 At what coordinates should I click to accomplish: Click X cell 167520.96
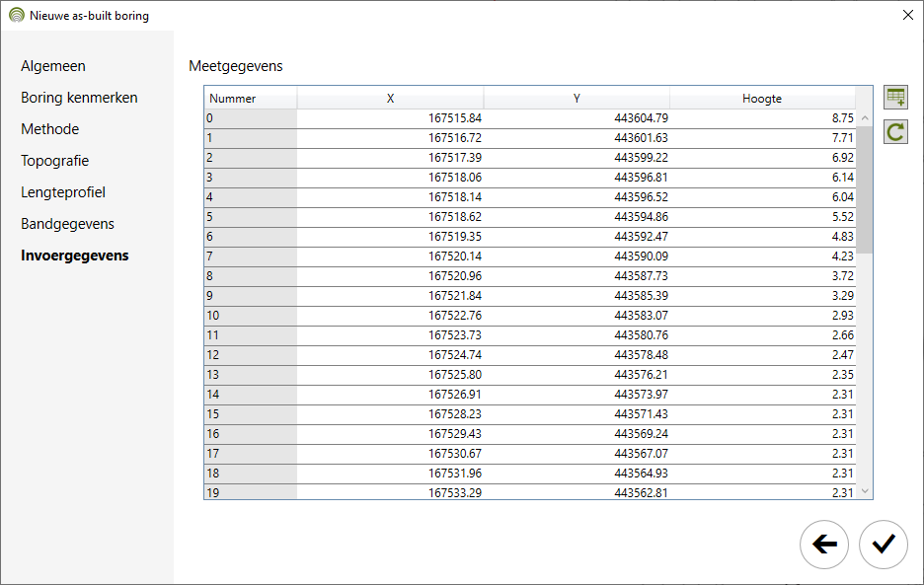coord(390,276)
